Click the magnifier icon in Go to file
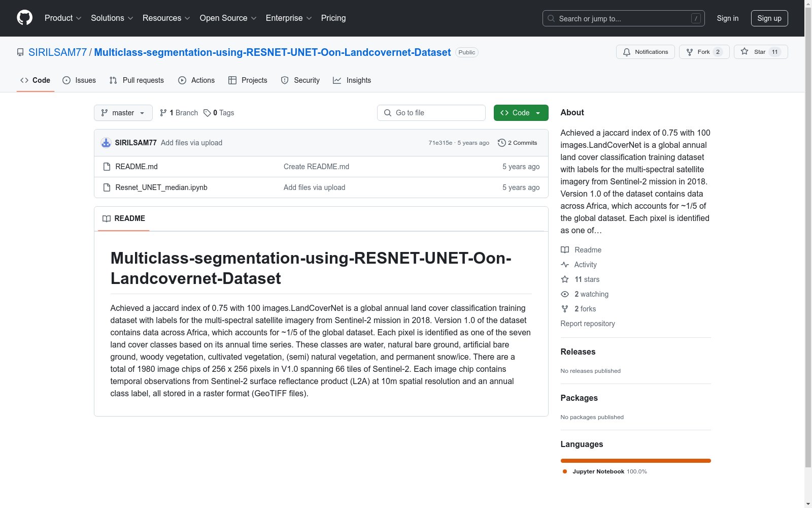Image resolution: width=812 pixels, height=508 pixels. tap(388, 113)
